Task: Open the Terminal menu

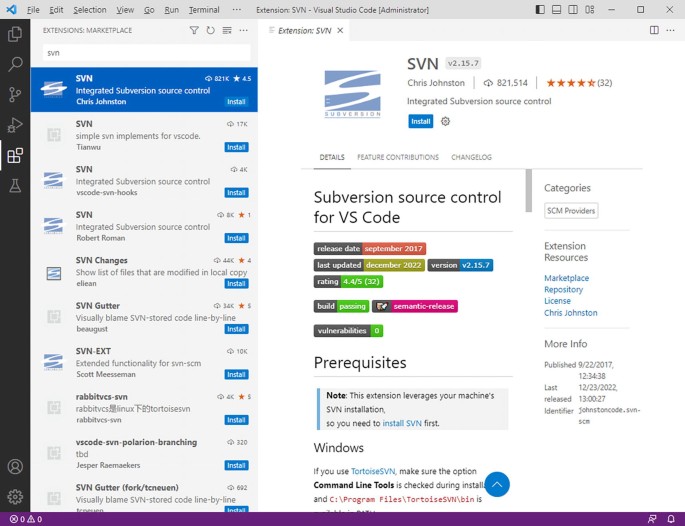Action: coord(204,10)
